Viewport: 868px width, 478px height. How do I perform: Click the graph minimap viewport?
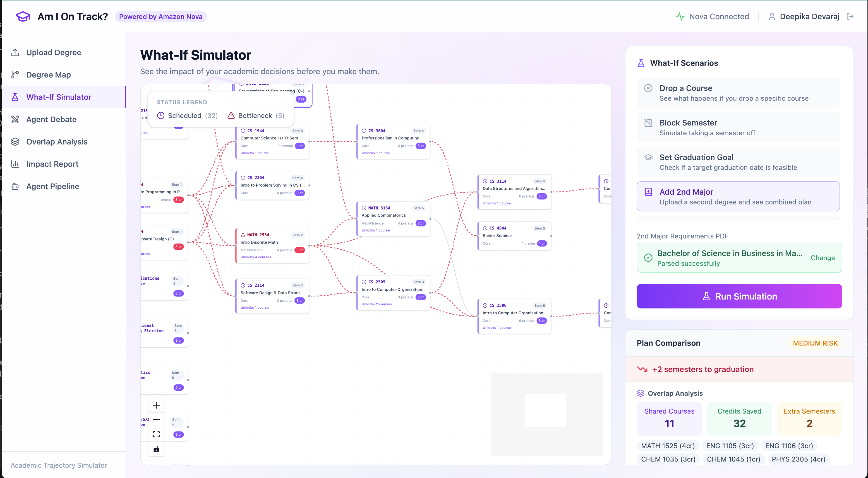[545, 410]
